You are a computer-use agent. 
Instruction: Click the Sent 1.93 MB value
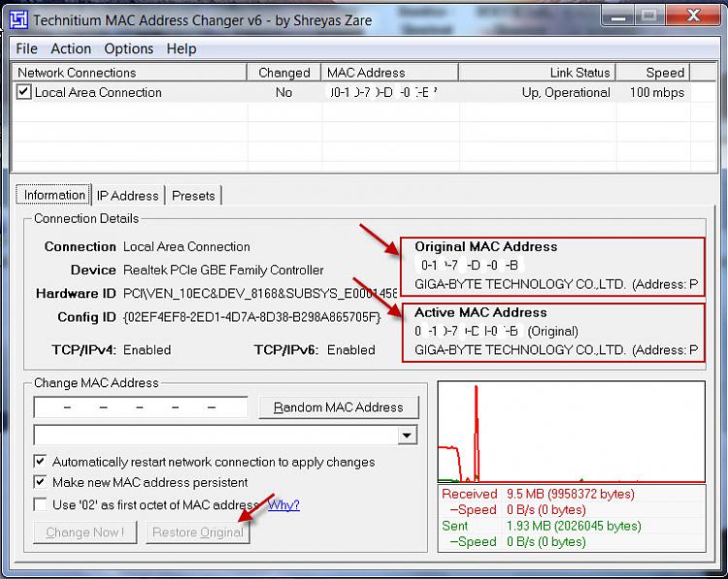[574, 526]
